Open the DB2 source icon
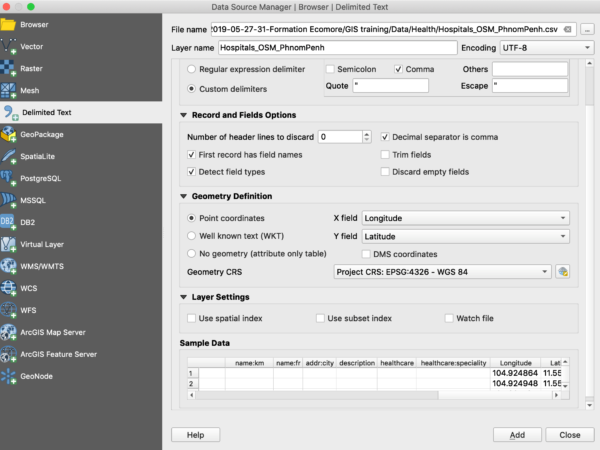The image size is (600, 450). pyautogui.click(x=8, y=222)
